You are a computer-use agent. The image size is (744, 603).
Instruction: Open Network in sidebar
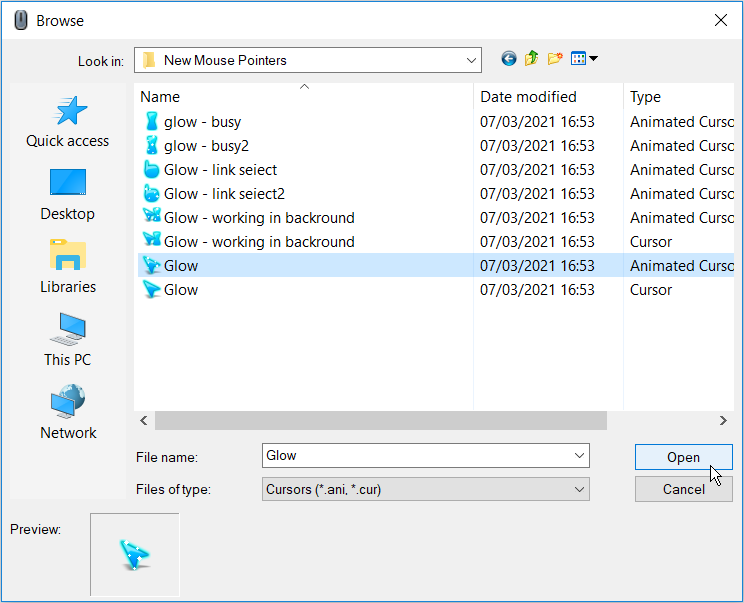click(x=68, y=413)
